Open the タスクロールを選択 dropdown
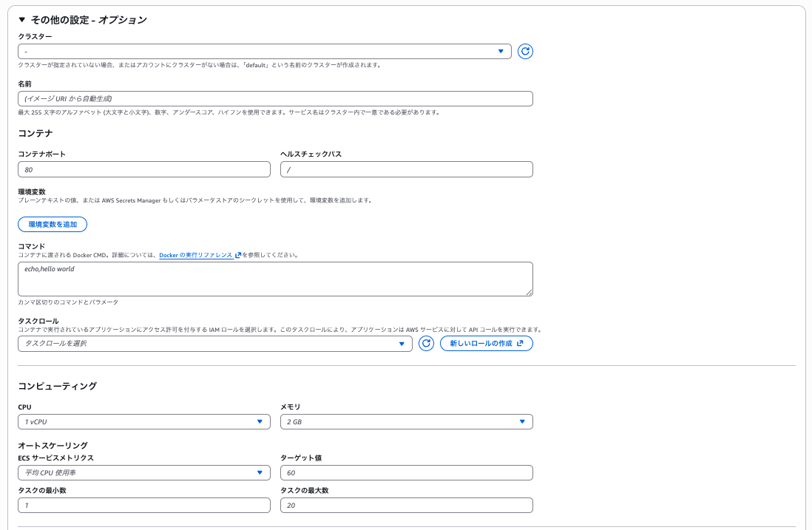 pos(214,344)
